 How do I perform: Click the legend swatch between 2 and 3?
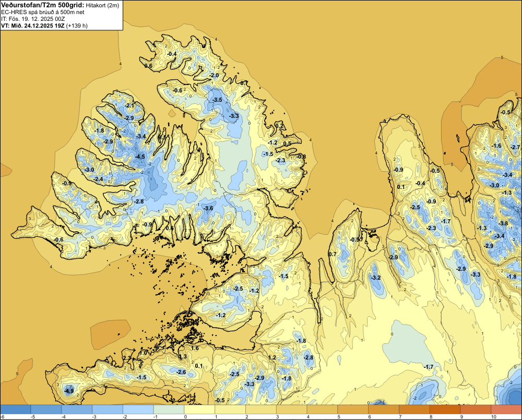pyautogui.click(x=261, y=410)
